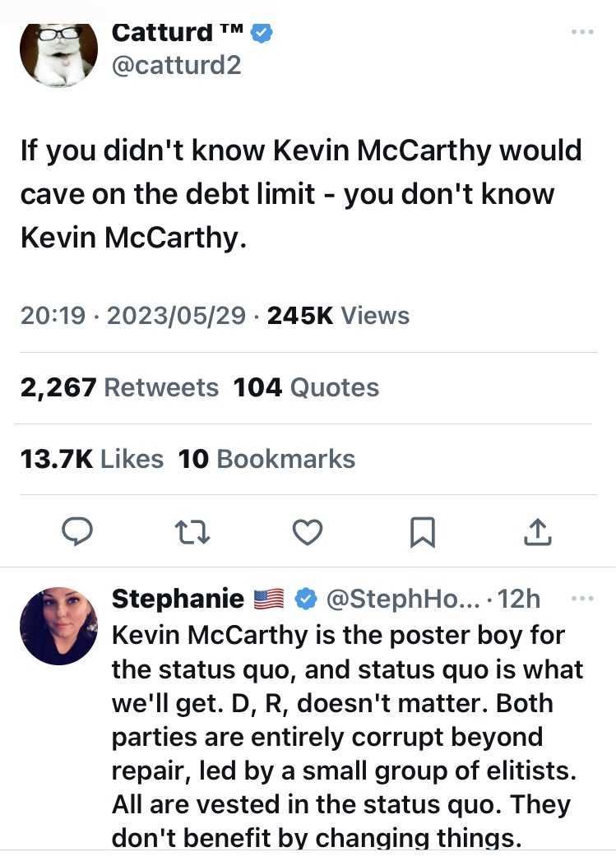Image resolution: width=616 pixels, height=861 pixels.
Task: Click Catturd's blue verified badge
Action: [x=262, y=33]
